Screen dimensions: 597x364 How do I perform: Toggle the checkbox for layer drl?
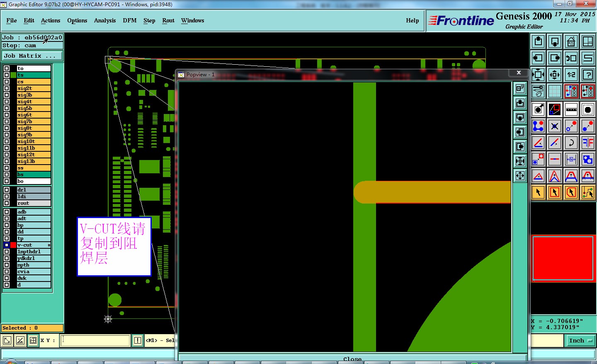coord(7,190)
